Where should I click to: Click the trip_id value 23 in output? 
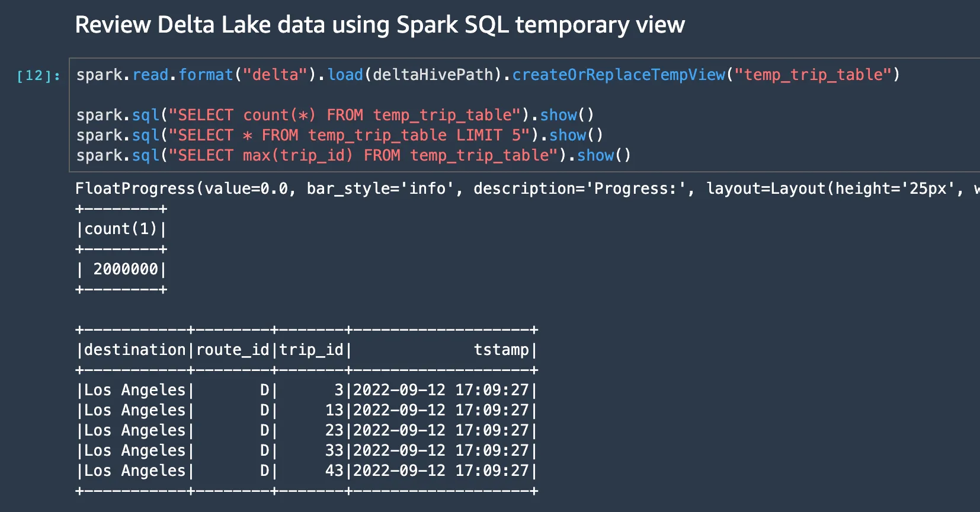click(x=334, y=430)
